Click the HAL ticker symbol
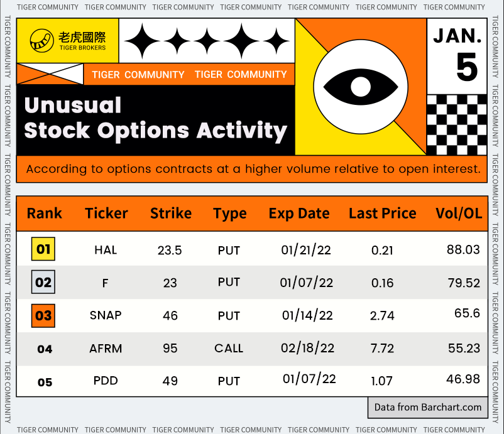This screenshot has height=434, width=504. pyautogui.click(x=106, y=250)
